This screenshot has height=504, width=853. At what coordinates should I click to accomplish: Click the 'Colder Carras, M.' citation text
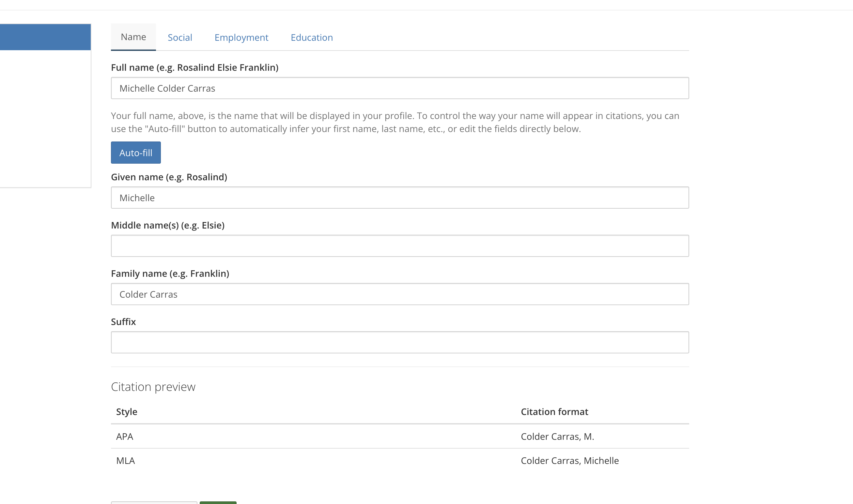point(557,437)
